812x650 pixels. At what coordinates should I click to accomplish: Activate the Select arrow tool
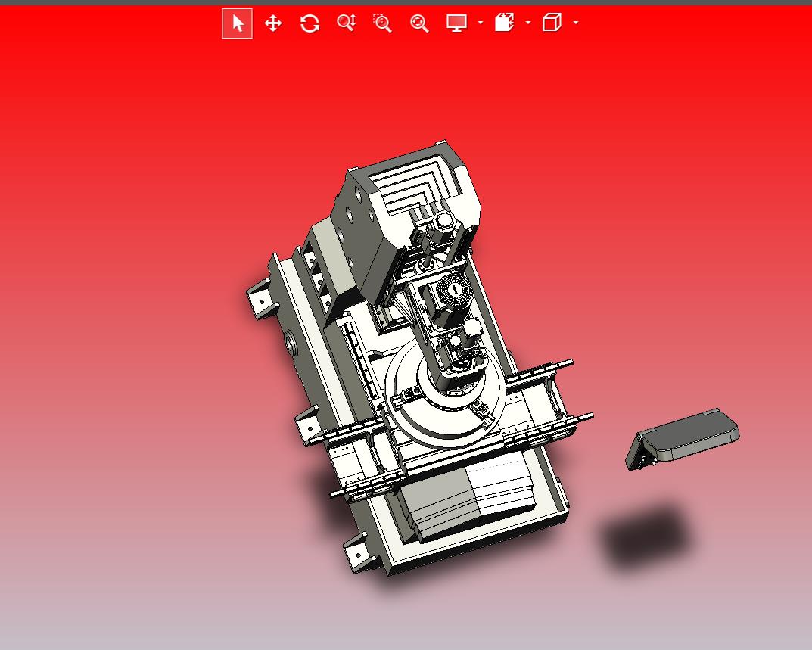click(x=237, y=23)
